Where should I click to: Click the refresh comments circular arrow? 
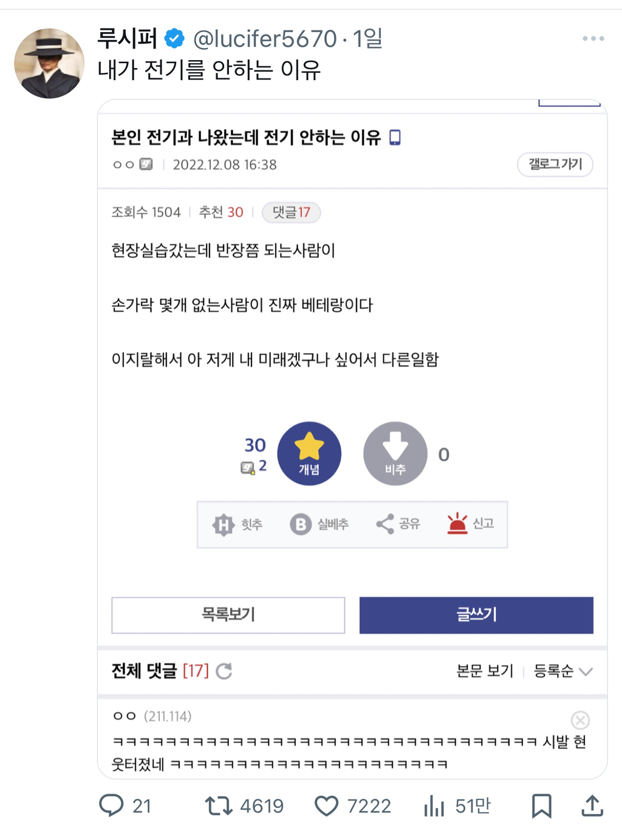click(x=224, y=671)
